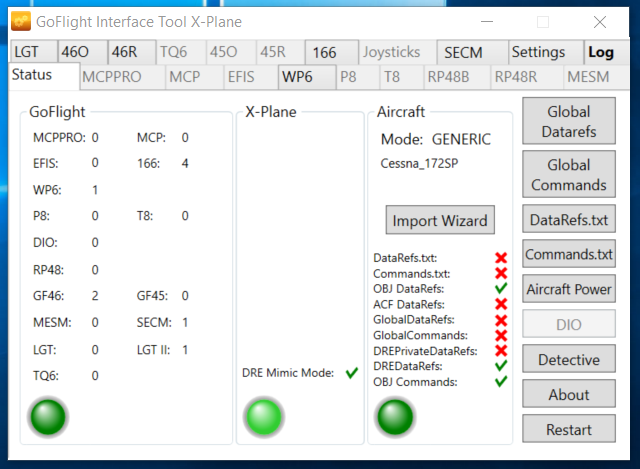Click the green check beside OBJ DataRefs
The height and width of the screenshot is (469, 640).
[501, 288]
